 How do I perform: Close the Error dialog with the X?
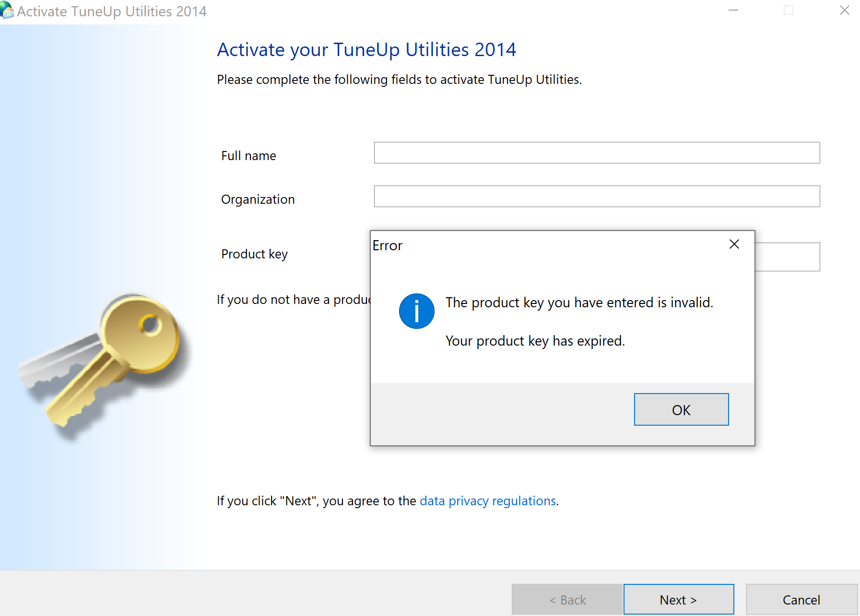(734, 244)
